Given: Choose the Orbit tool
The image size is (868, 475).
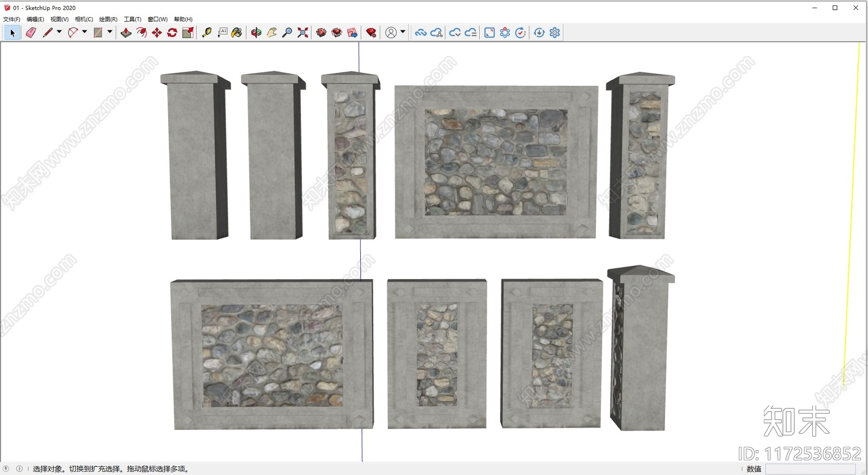Looking at the screenshot, I should [x=256, y=33].
